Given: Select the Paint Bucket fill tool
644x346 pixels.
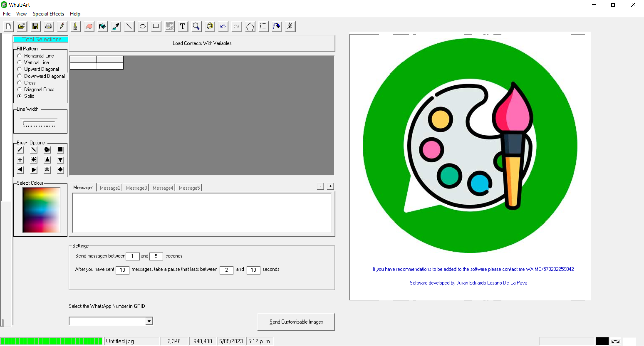Looking at the screenshot, I should (102, 27).
